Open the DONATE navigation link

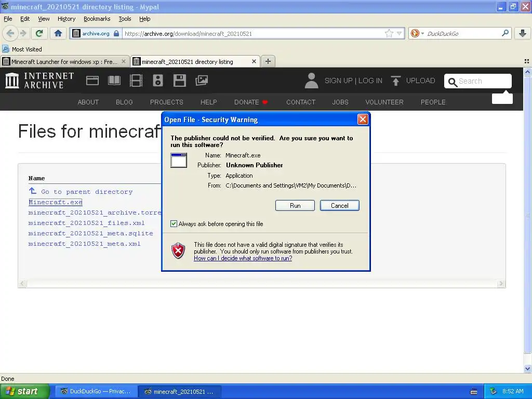point(251,102)
